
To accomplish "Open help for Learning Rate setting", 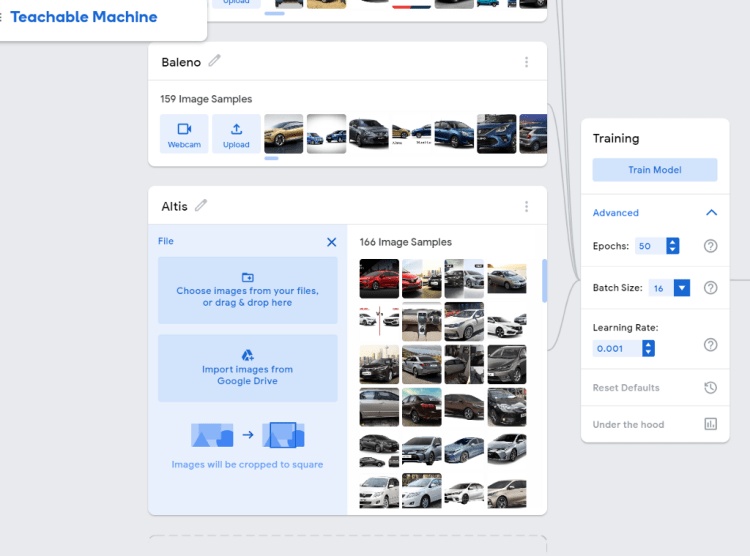I will point(711,345).
